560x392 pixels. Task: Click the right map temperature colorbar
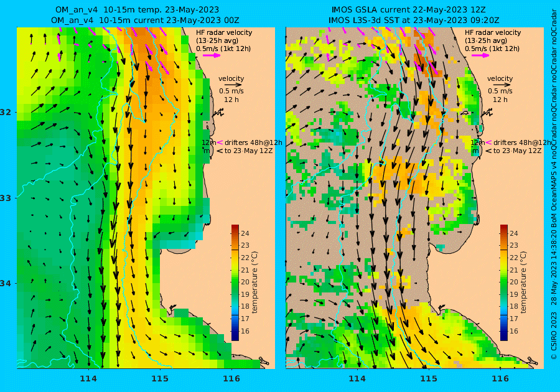pos(503,282)
